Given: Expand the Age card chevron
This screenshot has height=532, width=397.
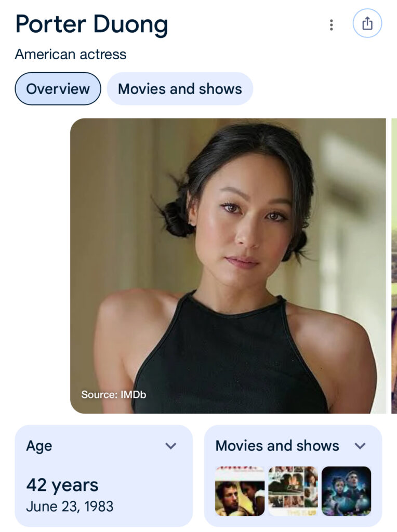Looking at the screenshot, I should pos(170,446).
